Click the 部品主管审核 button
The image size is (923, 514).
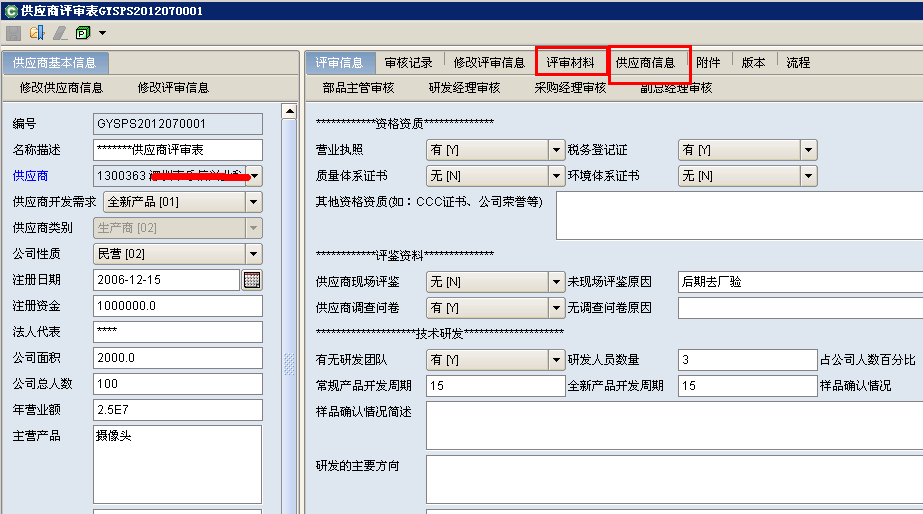click(358, 88)
